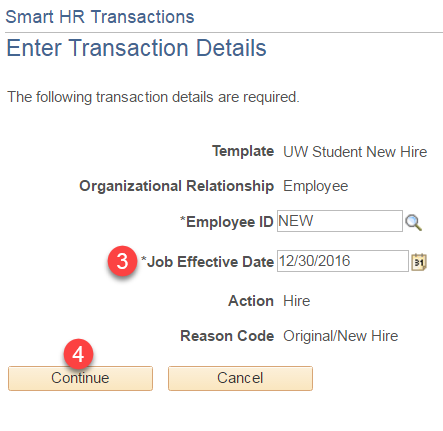Image resolution: width=443 pixels, height=431 pixels.
Task: Click the Cancel button
Action: pos(240,378)
